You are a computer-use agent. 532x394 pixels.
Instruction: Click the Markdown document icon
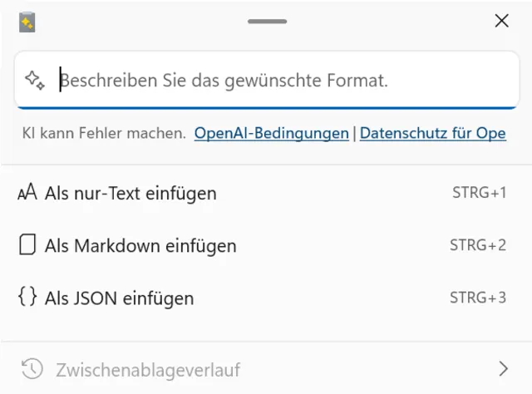tap(27, 245)
